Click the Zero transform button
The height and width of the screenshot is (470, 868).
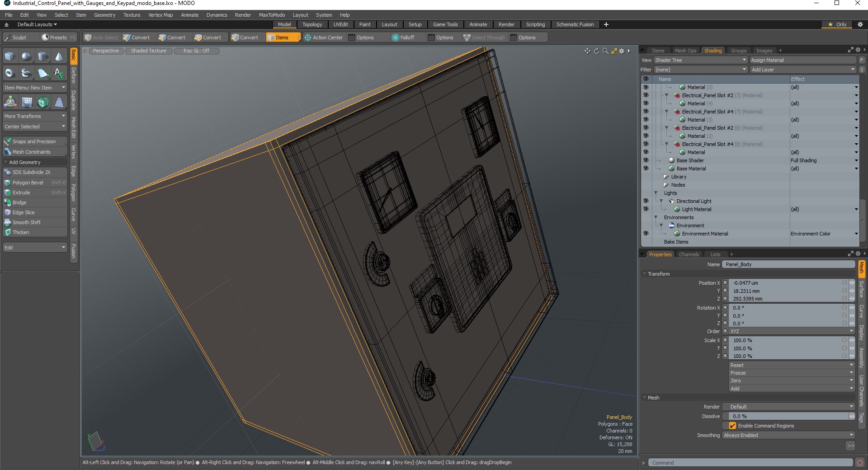pos(792,381)
